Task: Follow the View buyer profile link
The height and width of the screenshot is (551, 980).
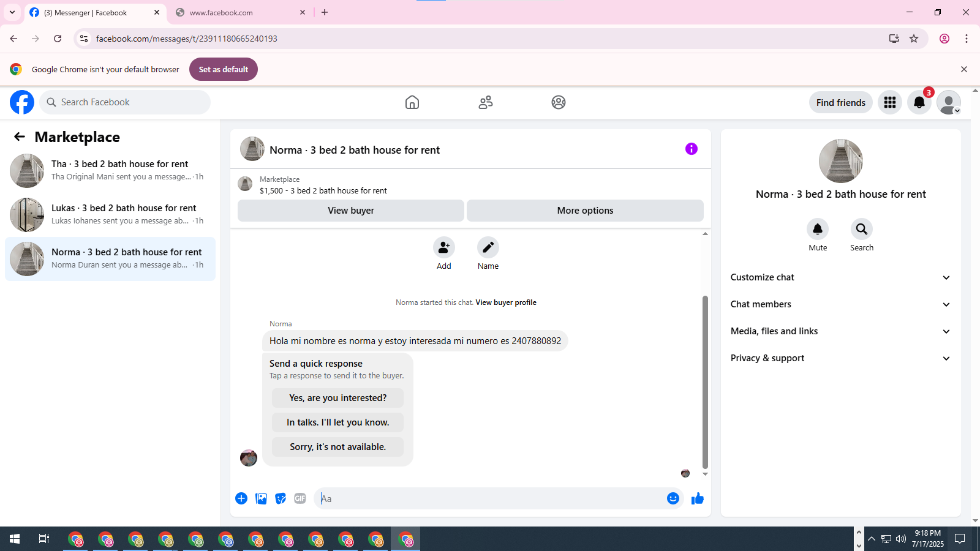Action: point(506,302)
